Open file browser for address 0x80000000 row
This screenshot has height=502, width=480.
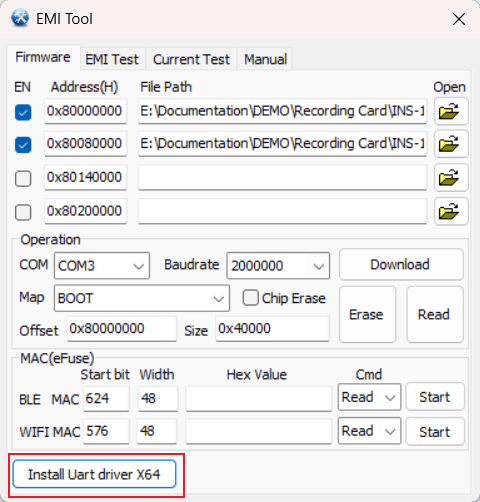click(x=451, y=111)
